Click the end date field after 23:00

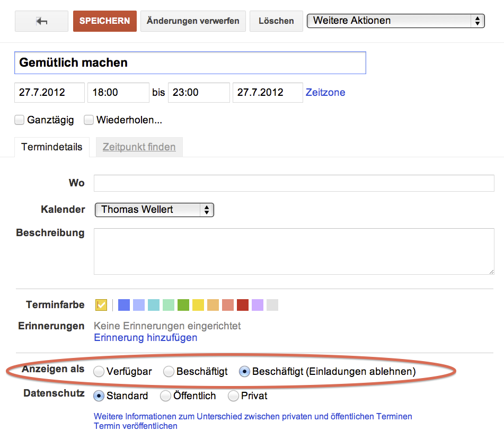[268, 93]
